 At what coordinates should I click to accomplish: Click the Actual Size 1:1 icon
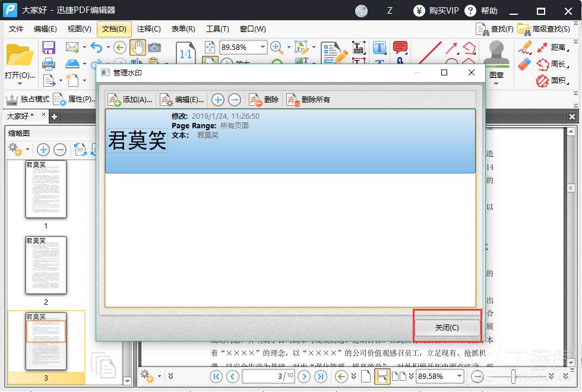(x=185, y=53)
